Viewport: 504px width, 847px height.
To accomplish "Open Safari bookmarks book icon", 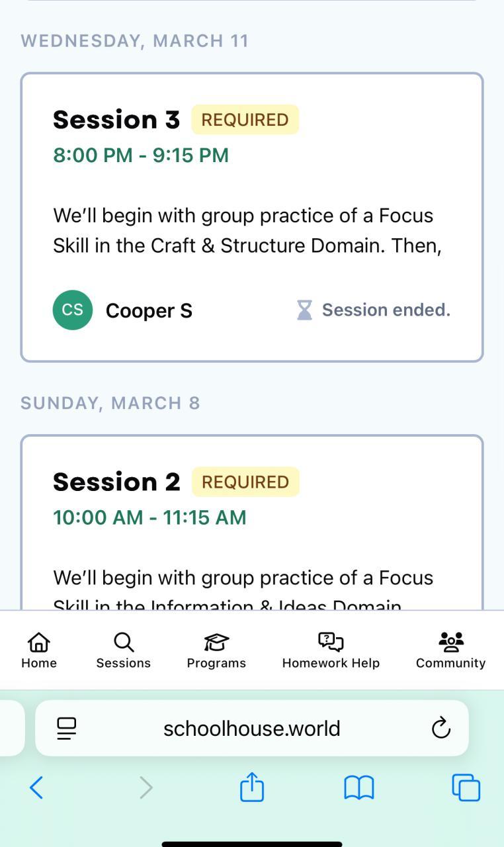I will click(359, 787).
